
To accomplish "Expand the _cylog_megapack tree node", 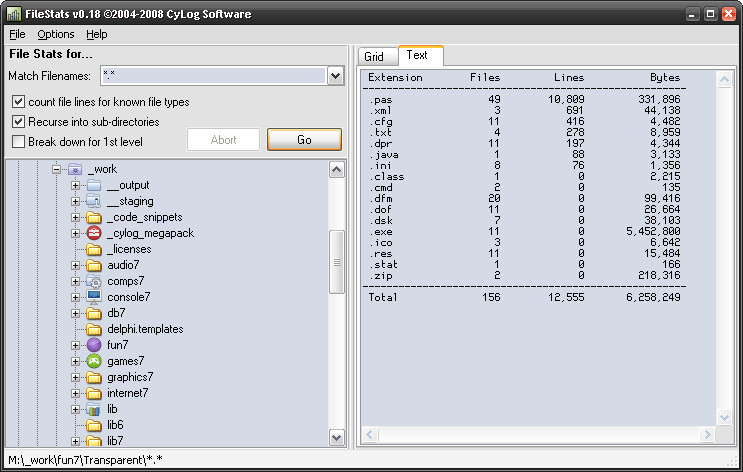I will (x=75, y=233).
